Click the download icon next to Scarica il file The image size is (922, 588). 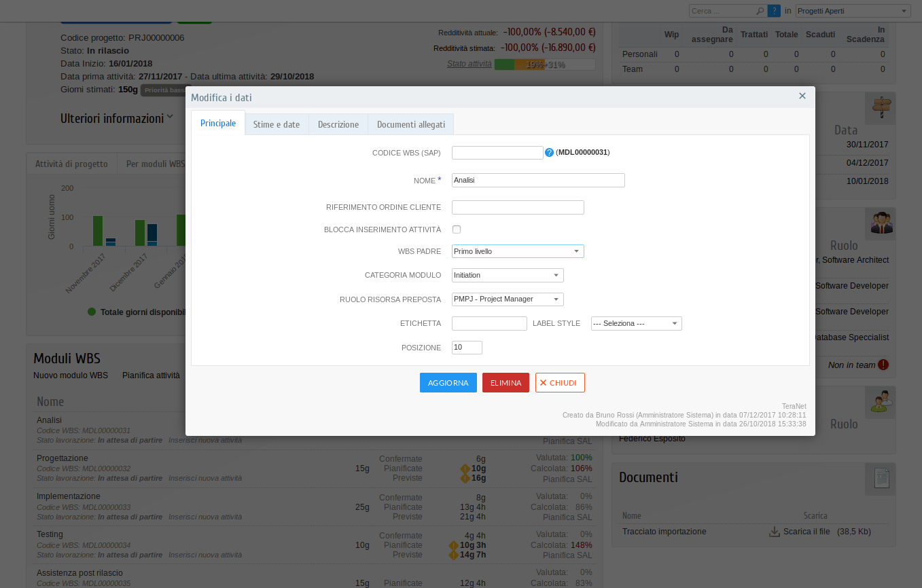pos(774,532)
